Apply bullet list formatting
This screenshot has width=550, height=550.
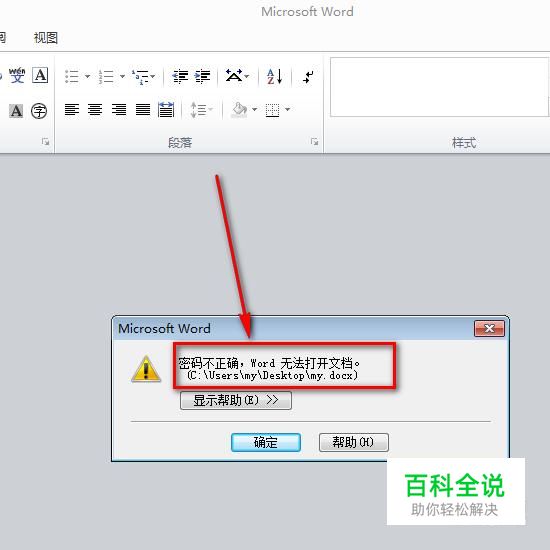tap(72, 76)
